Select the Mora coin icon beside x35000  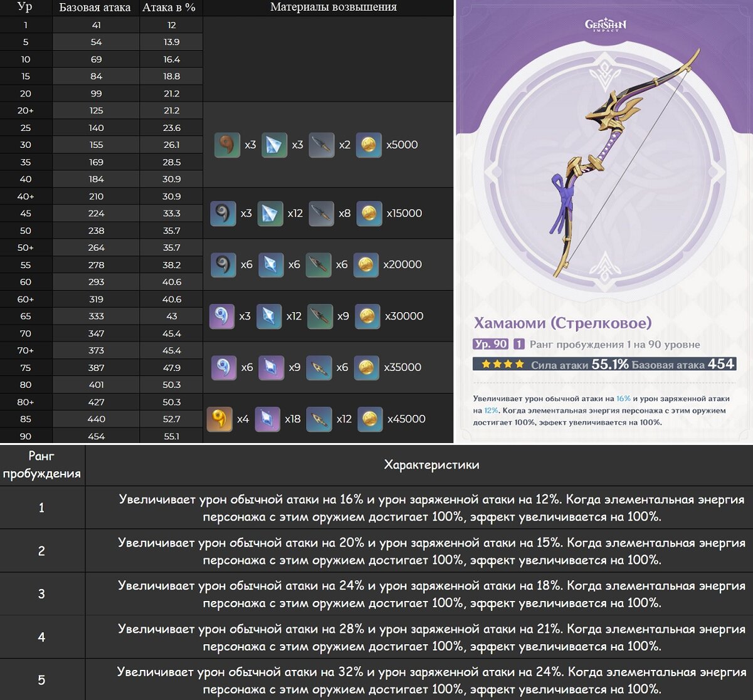pyautogui.click(x=366, y=368)
